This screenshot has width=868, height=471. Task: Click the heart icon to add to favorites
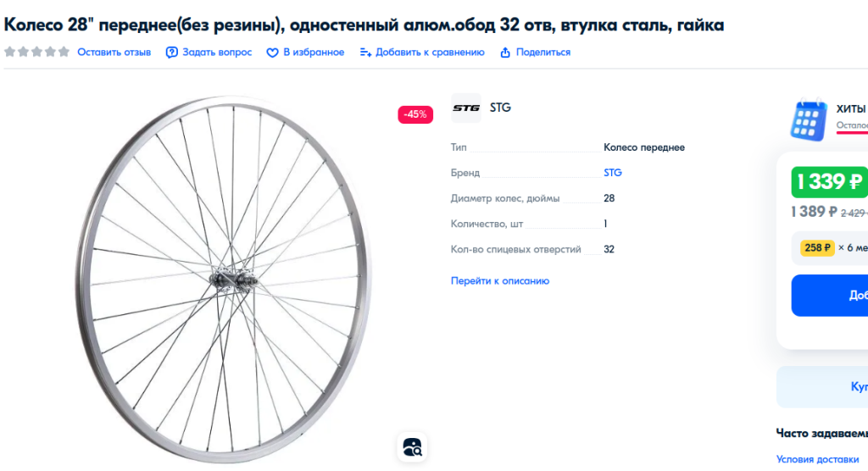272,53
